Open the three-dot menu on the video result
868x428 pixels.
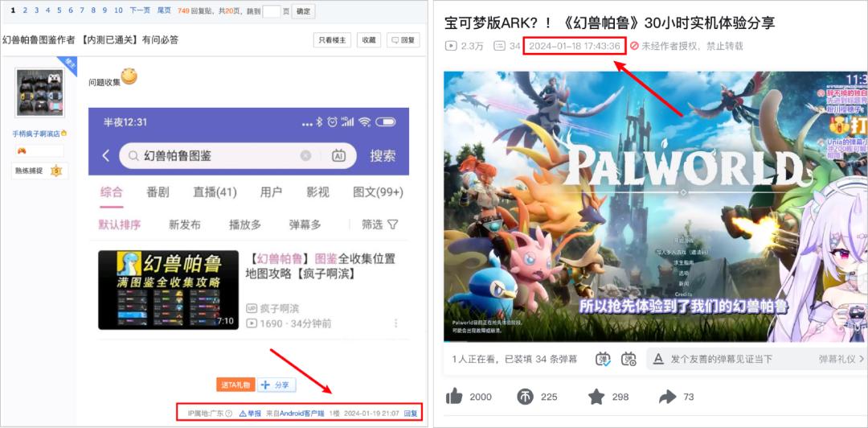pos(395,323)
